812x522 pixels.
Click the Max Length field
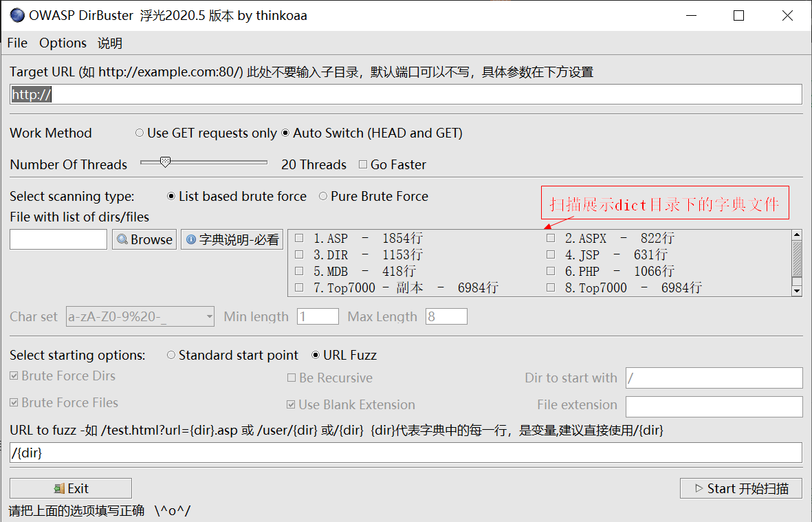coord(446,316)
